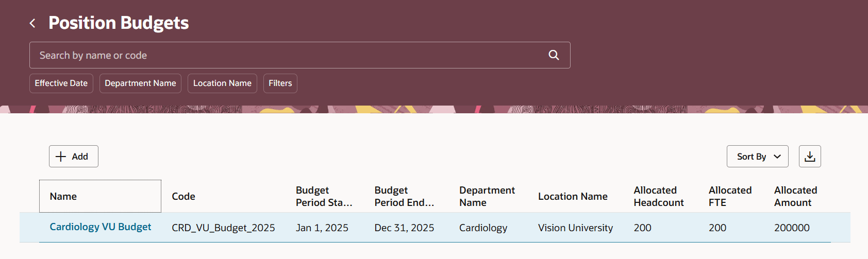Click the Allocated Headcount column header
Viewport: 868px width, 259px height.
coord(658,196)
